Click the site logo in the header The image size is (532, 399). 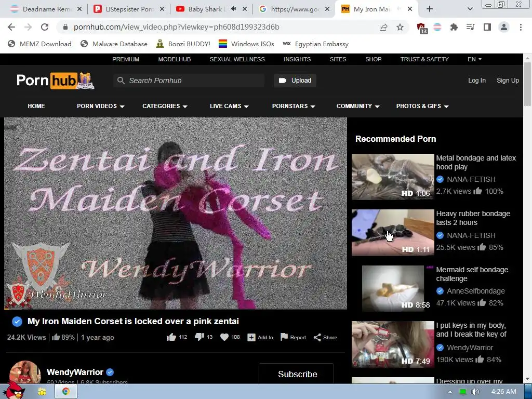55,81
